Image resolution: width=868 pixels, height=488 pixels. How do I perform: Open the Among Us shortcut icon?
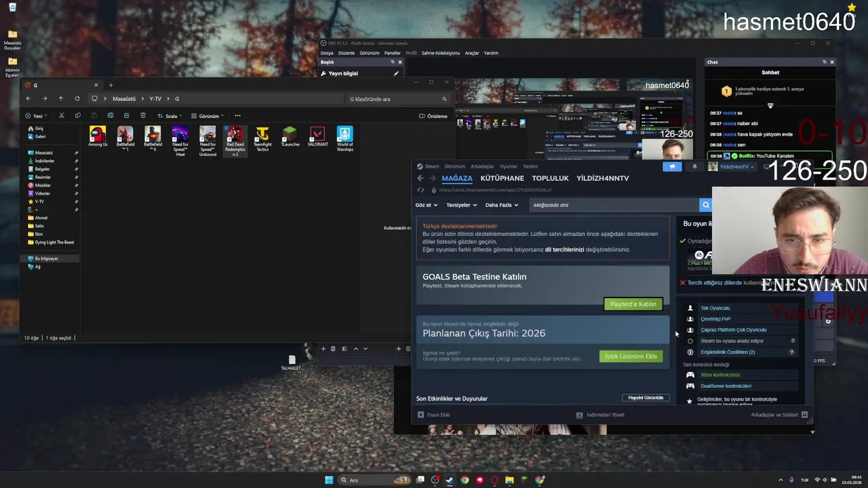pyautogui.click(x=98, y=136)
